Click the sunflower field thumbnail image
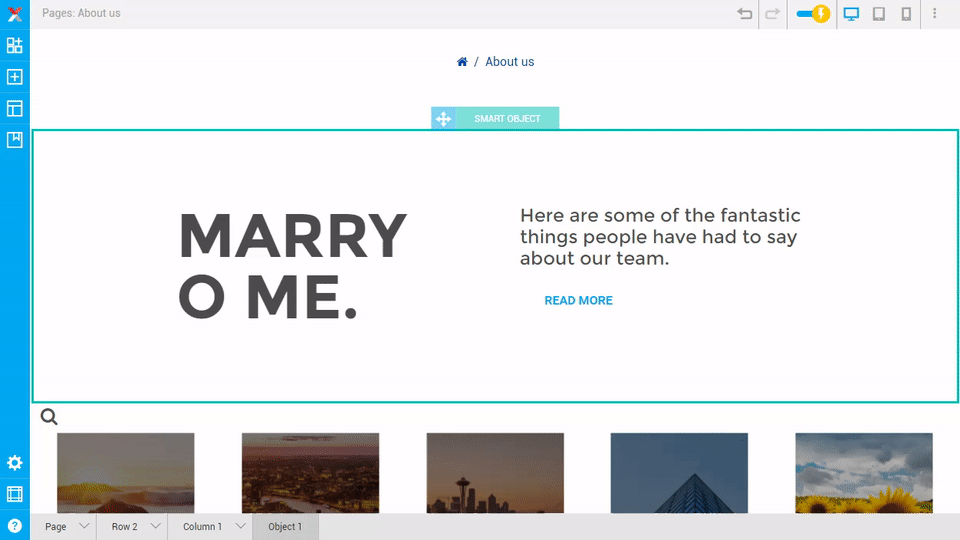The width and height of the screenshot is (960, 540). click(863, 472)
